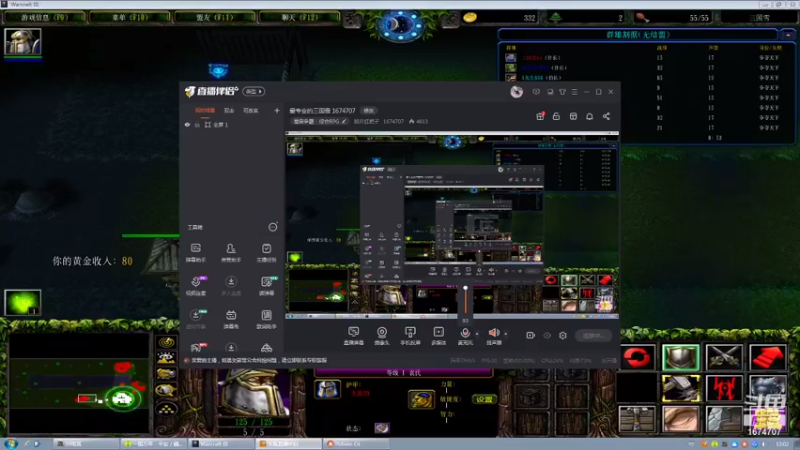Select the hero portrait at top-left of Warcraft
The image size is (800, 450).
pos(22,42)
